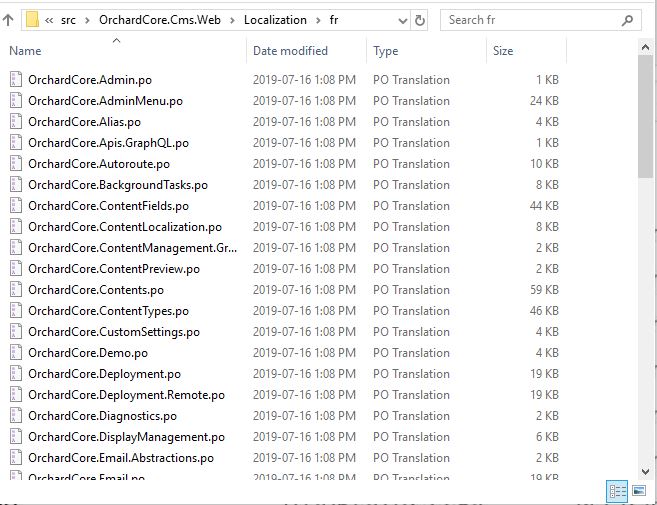Image resolution: width=657 pixels, height=505 pixels.
Task: Navigate to Localization breadcrumb
Action: (x=275, y=20)
